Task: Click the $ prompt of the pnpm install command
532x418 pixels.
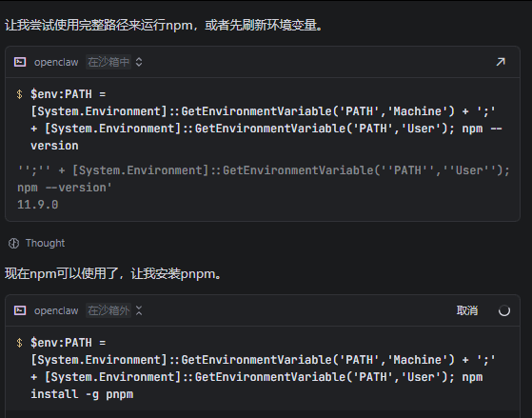Action: pyautogui.click(x=19, y=343)
